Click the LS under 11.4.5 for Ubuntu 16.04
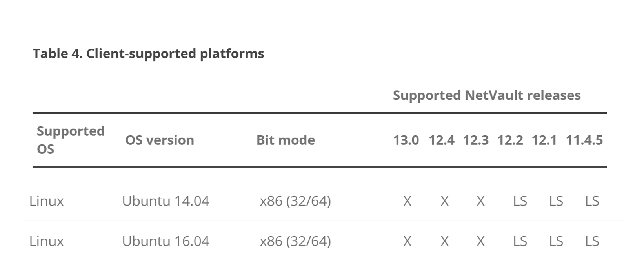Viewport: 644px width, 277px height. (592, 241)
